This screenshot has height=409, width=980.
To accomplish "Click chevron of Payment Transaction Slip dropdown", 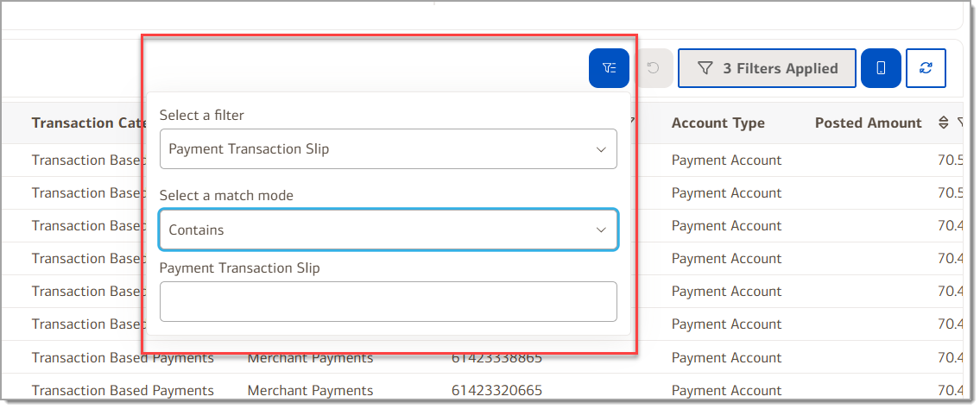I will pos(601,149).
